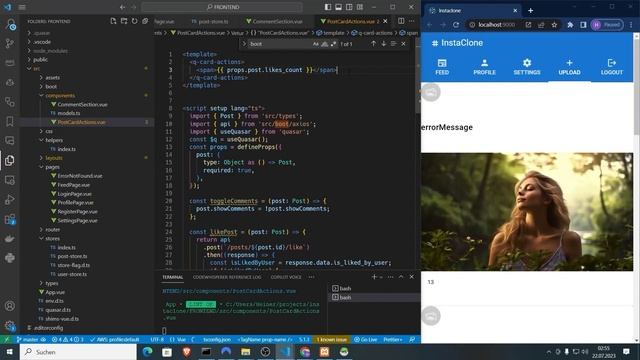Close the find widget

click(x=403, y=44)
